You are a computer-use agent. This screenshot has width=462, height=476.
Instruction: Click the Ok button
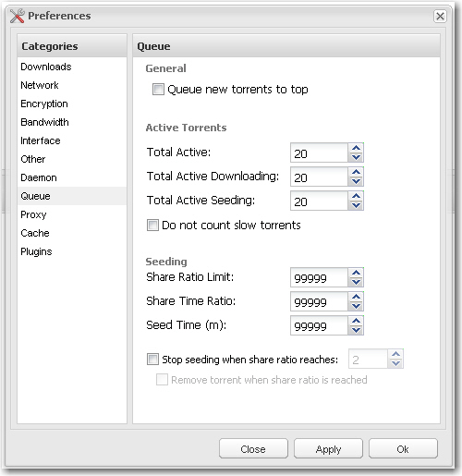click(x=403, y=449)
